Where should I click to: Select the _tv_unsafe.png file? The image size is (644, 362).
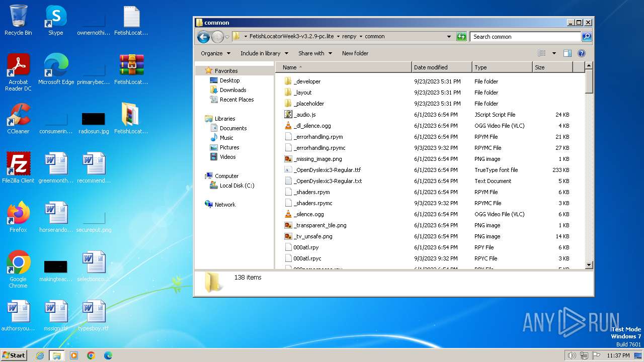coord(313,236)
